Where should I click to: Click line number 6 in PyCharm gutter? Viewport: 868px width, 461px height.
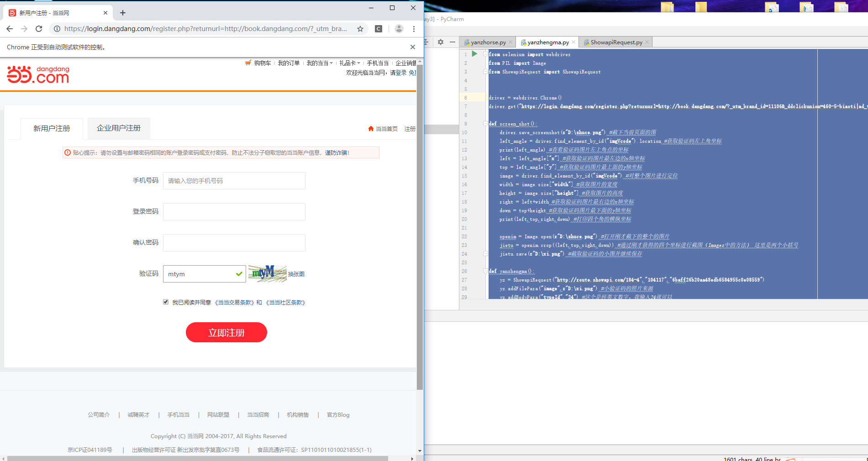pyautogui.click(x=466, y=98)
